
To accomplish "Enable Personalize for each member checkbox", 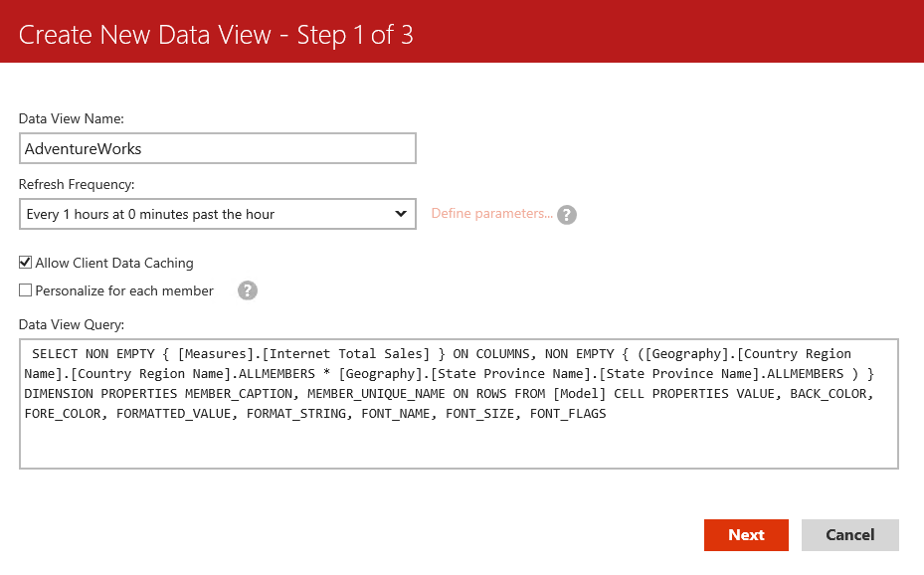I will 26,290.
